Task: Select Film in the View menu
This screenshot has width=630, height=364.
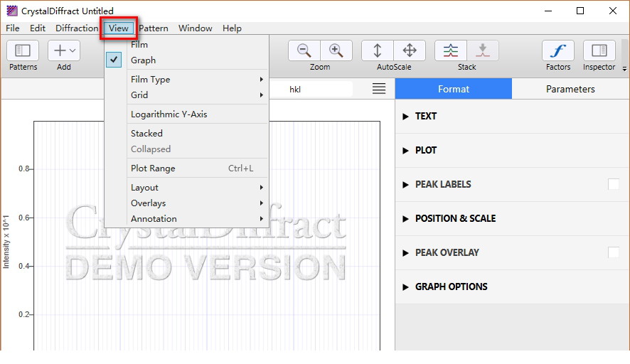Action: (186, 45)
